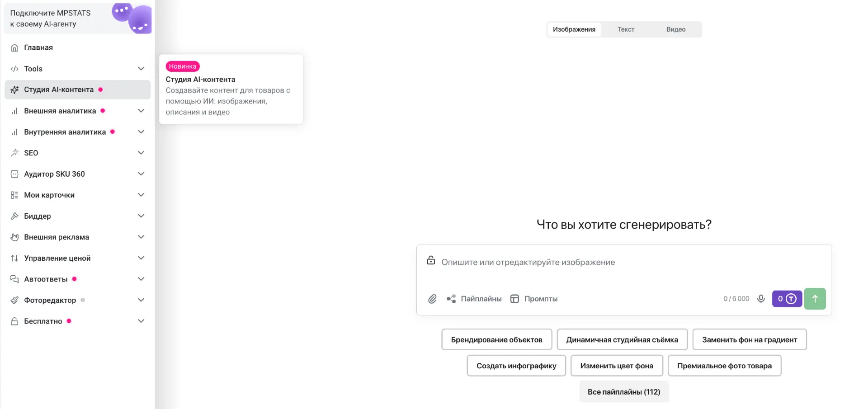Open the Промпты library button
The width and height of the screenshot is (868, 409).
(x=534, y=299)
